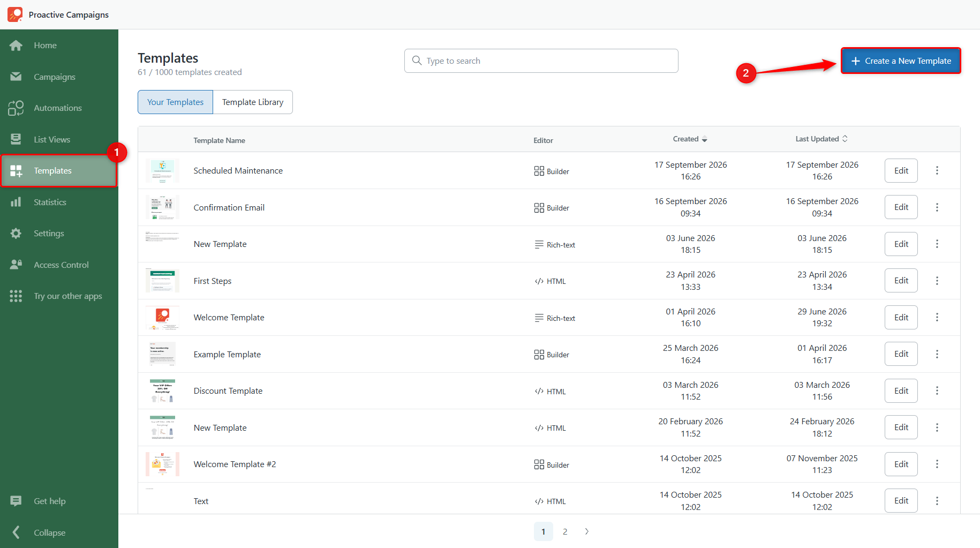Click the search magnifier icon
The width and height of the screenshot is (980, 548).
(x=417, y=61)
